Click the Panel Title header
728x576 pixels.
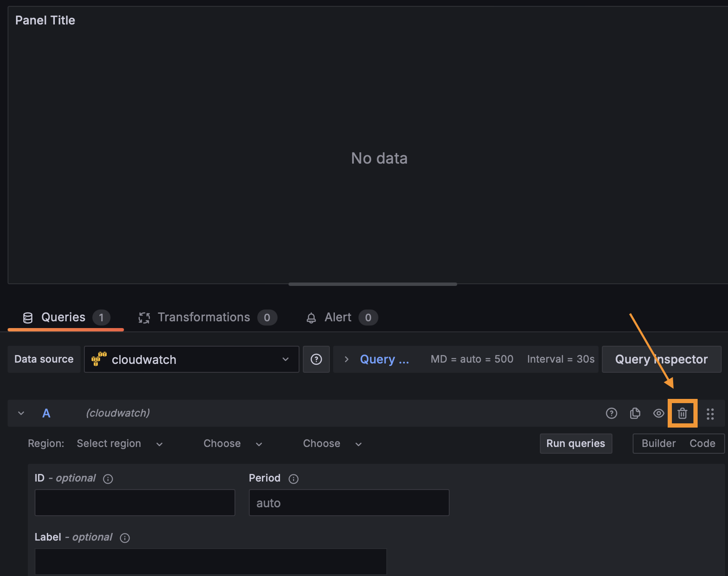click(x=45, y=20)
